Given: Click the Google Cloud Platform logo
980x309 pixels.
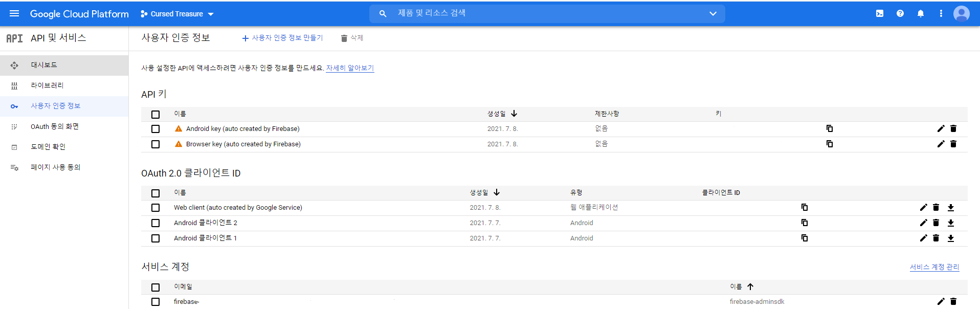Looking at the screenshot, I should (x=79, y=14).
